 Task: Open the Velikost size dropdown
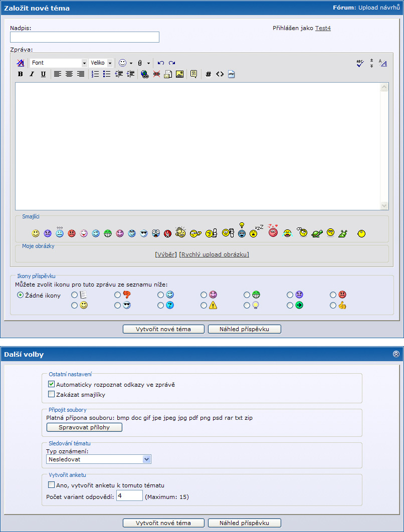(101, 63)
